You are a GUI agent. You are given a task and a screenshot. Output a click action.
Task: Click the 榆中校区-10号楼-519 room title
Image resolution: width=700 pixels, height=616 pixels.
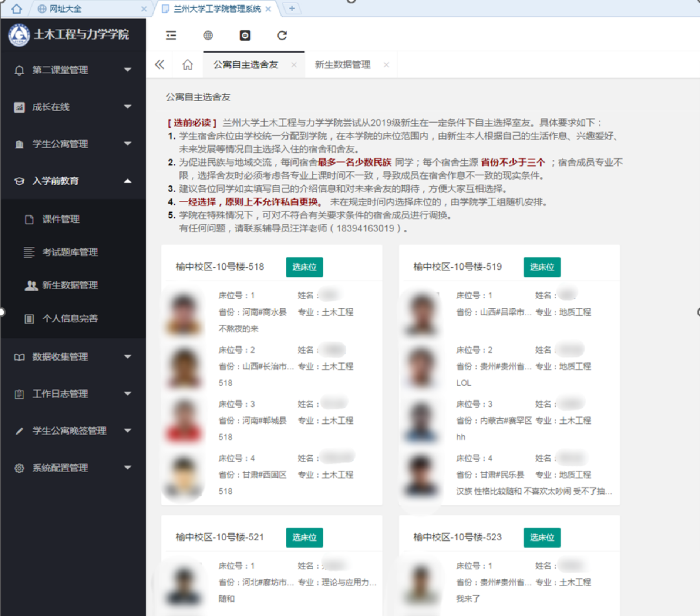tap(458, 267)
